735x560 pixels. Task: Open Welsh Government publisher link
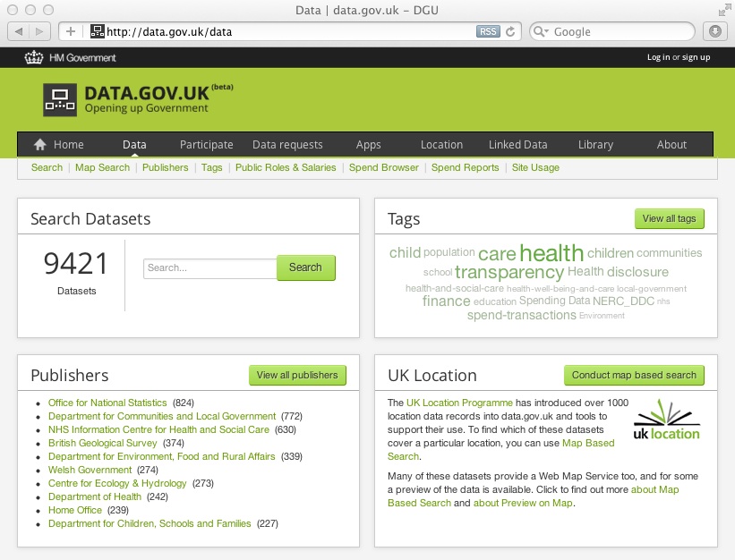tap(90, 470)
